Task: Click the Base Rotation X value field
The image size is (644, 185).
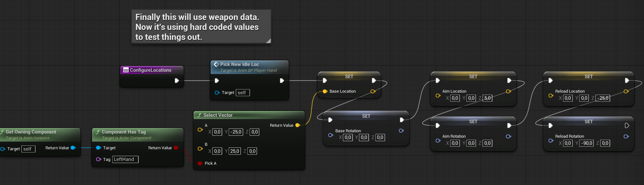Action: coord(348,137)
